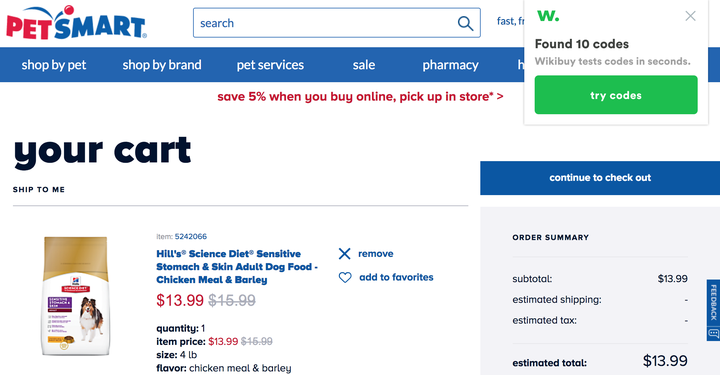Image resolution: width=720 pixels, height=375 pixels.
Task: Open the shop by brand menu
Action: point(162,65)
